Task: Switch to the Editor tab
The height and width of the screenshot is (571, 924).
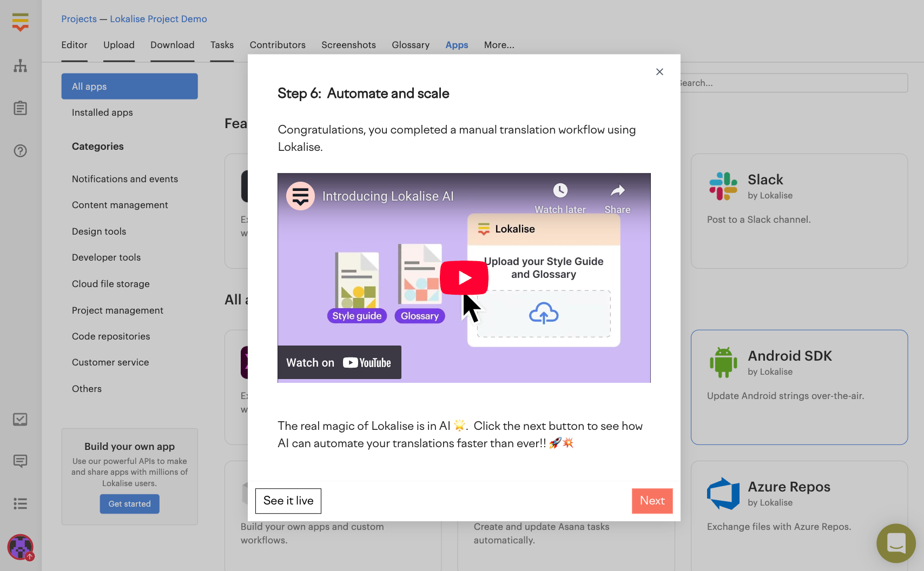Action: 74,45
